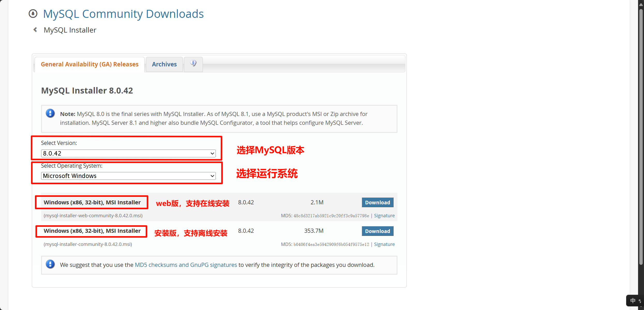The image size is (644, 310).
Task: Click the first Windows (x86, 32-bit) MSI Installer title
Action: [x=92, y=203]
